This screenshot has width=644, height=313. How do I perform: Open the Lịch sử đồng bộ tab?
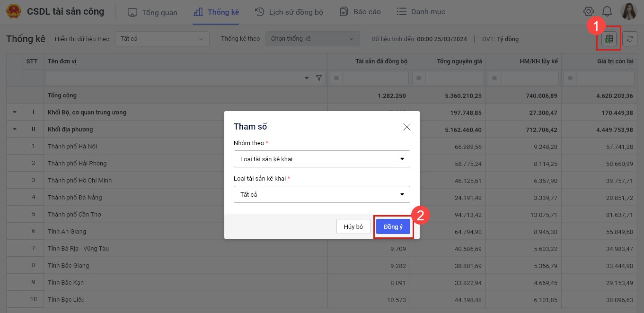(289, 12)
